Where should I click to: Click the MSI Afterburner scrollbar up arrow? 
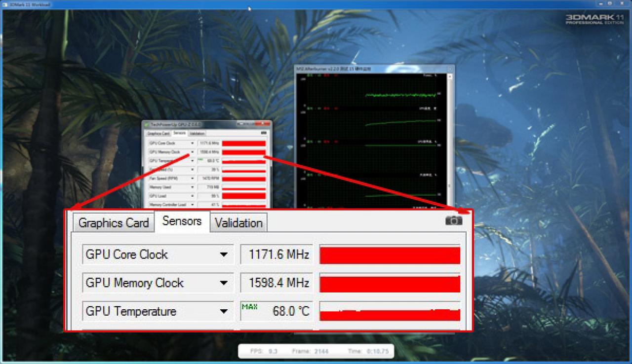click(450, 77)
